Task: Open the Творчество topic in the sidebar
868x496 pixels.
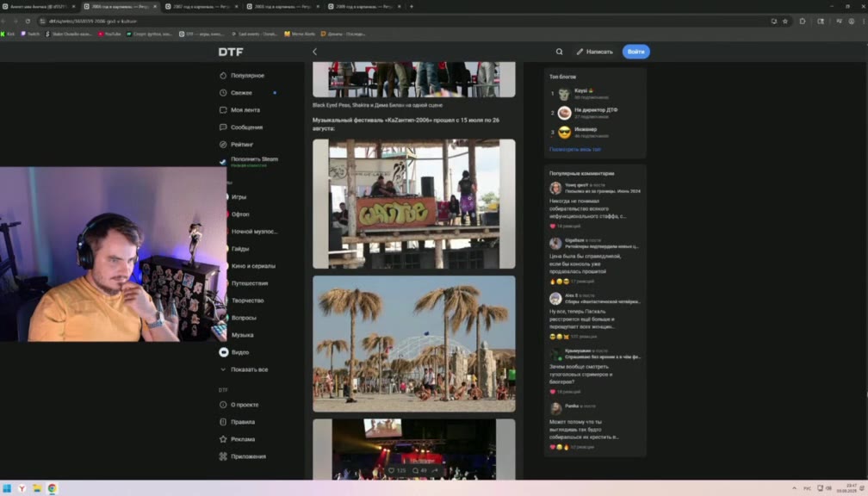Action: click(x=247, y=300)
